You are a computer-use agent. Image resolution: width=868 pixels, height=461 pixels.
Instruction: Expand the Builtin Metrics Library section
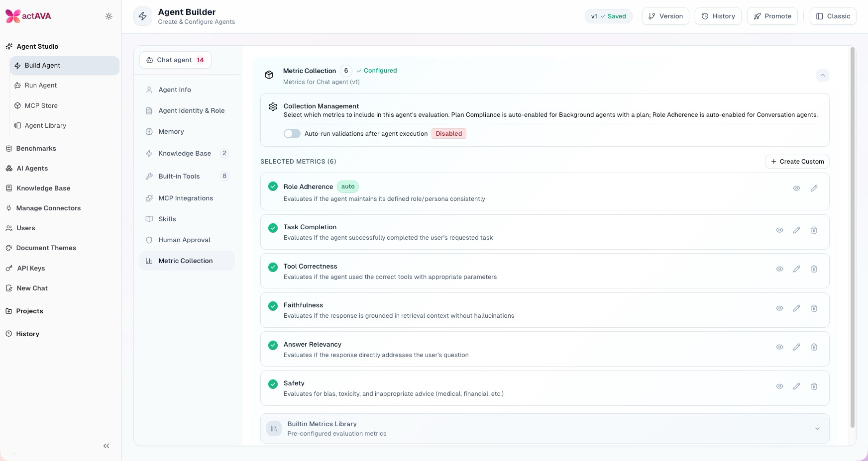pos(817,429)
